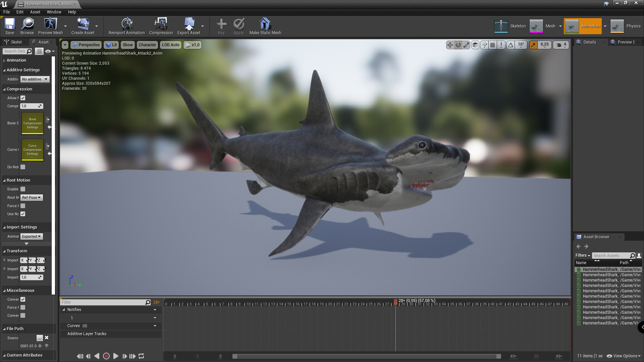The height and width of the screenshot is (362, 644).
Task: Select the Perspective viewport mode
Action: pyautogui.click(x=86, y=45)
